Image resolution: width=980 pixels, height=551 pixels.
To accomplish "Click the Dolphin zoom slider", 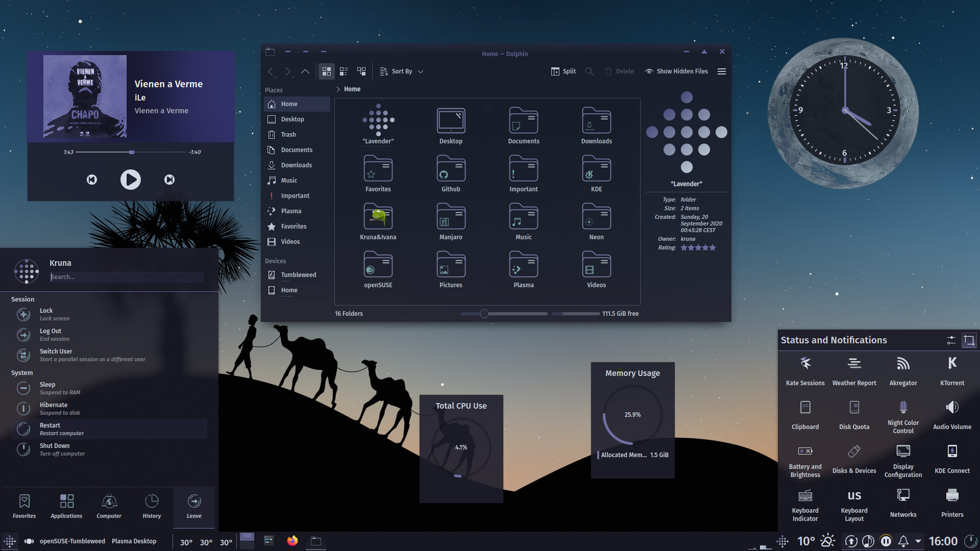I will click(504, 314).
